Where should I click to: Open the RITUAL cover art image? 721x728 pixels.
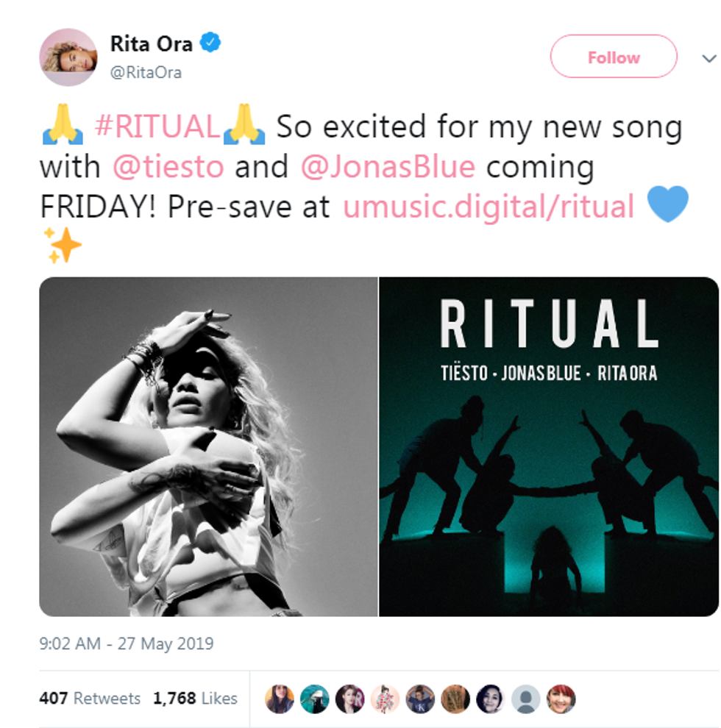[549, 446]
